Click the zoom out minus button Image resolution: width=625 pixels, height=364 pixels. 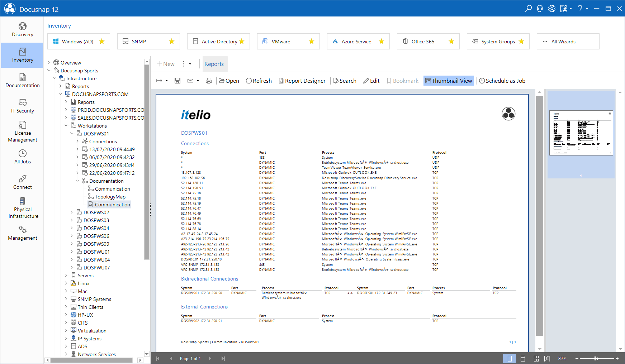tap(577, 358)
